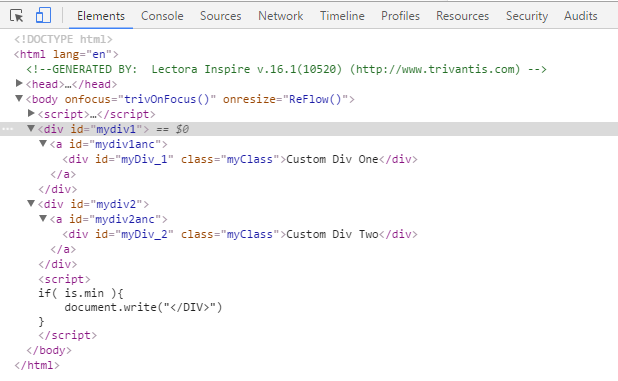Select the div id mydiv2 row
Image resolution: width=618 pixels, height=381 pixels.
(93, 204)
